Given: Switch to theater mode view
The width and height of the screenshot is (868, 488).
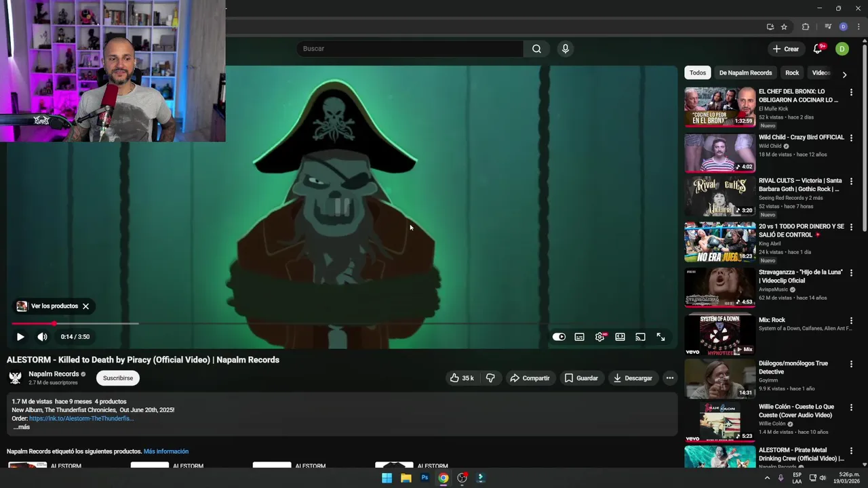Looking at the screenshot, I should (x=620, y=337).
